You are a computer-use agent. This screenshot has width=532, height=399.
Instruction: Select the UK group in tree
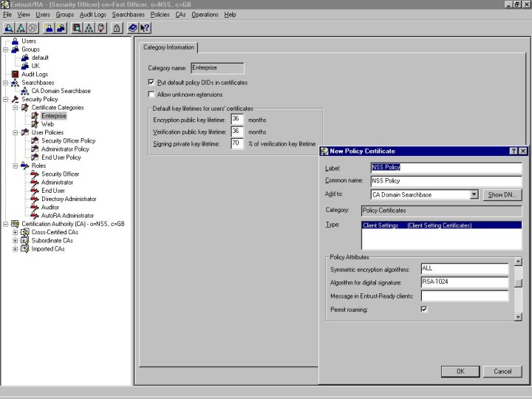(35, 66)
